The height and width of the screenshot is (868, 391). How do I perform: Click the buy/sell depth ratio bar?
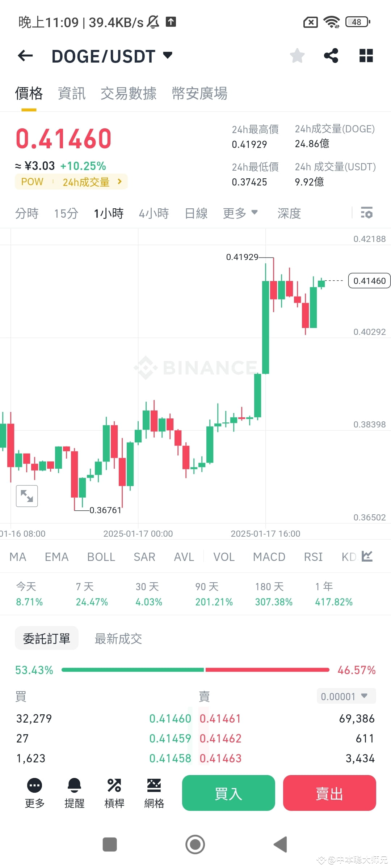[195, 669]
